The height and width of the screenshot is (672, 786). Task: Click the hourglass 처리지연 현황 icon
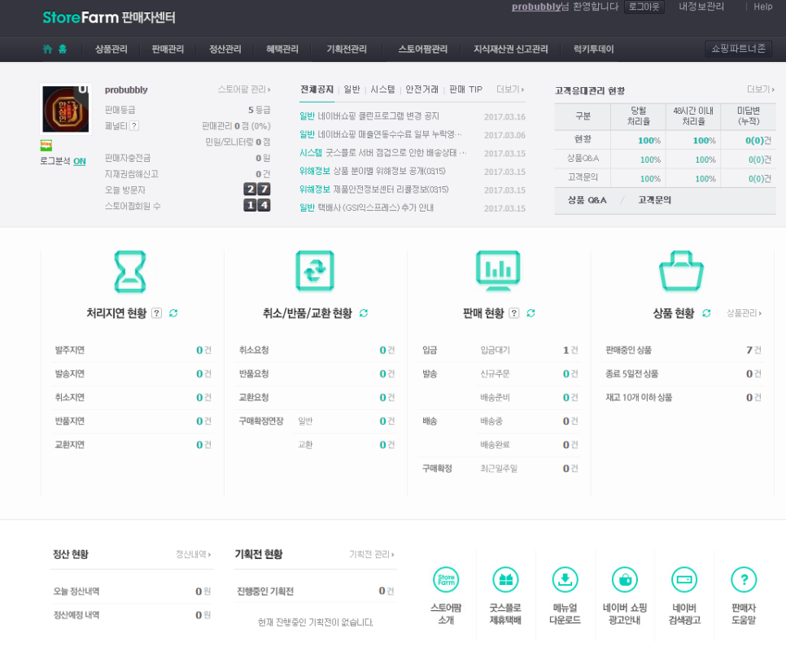130,272
